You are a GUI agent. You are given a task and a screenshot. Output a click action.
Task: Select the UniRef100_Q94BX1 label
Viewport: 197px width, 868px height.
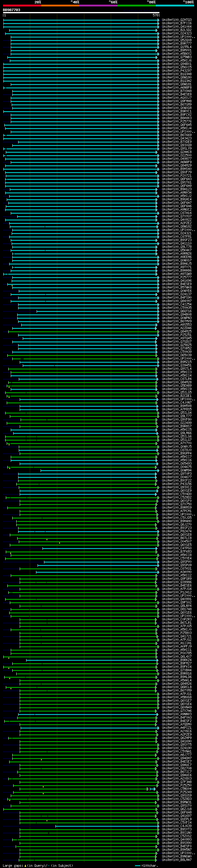click(177, 64)
